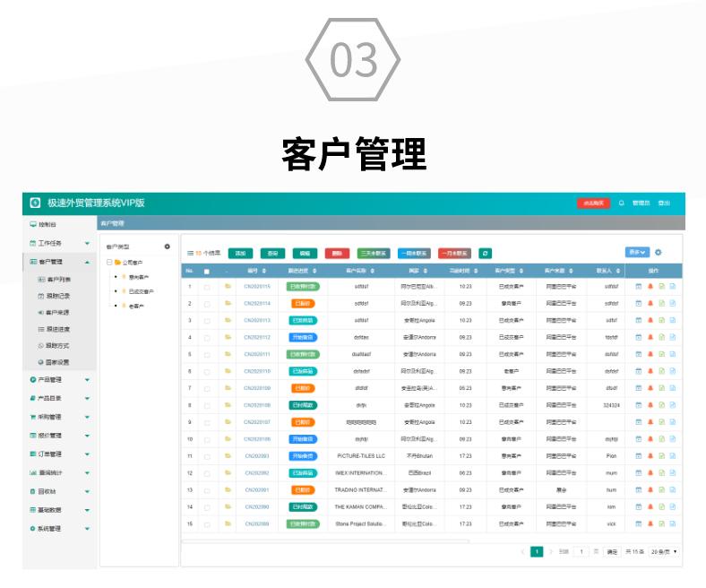Check the checkbox for row CN2020115
Screen dimensions: 706x588
[x=207, y=287]
